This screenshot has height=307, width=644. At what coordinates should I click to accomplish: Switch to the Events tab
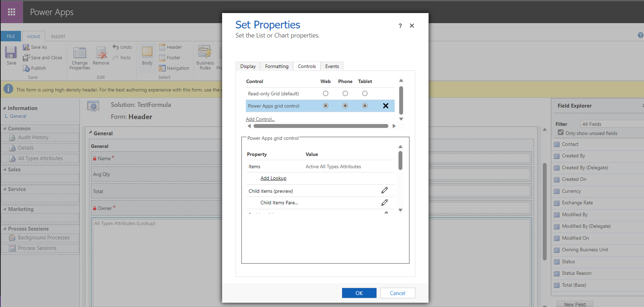[332, 66]
